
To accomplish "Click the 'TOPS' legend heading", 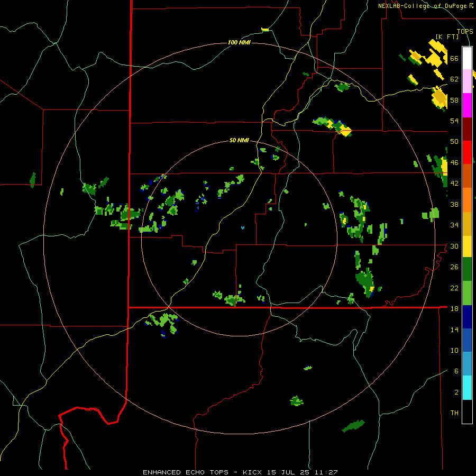I will (465, 31).
